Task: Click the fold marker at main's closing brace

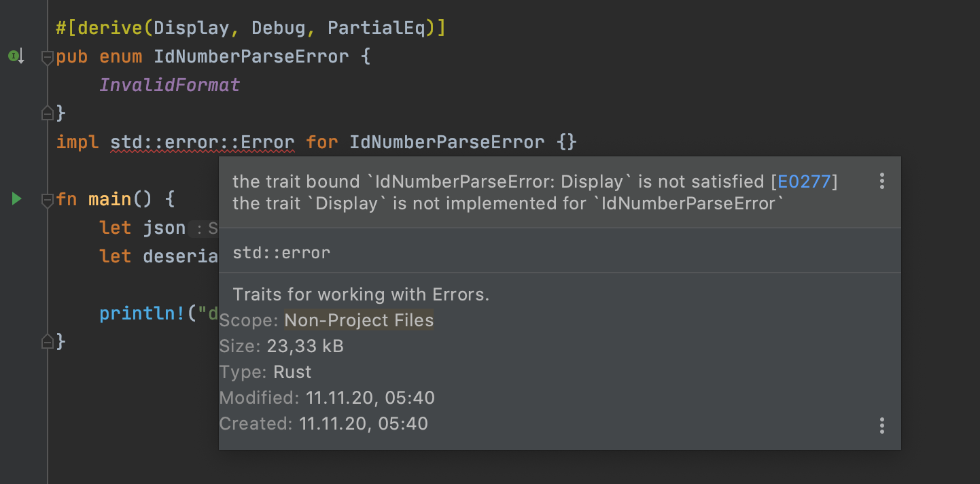Action: (47, 341)
